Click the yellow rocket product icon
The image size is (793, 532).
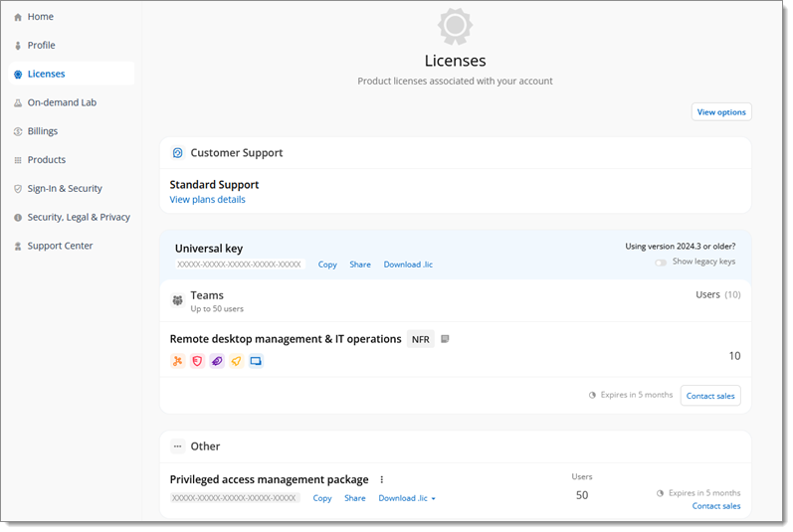point(236,361)
